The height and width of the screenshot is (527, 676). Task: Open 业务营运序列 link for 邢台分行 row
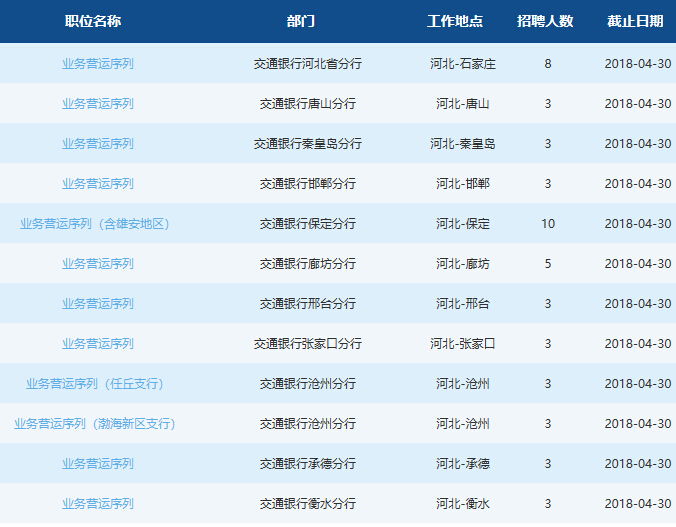click(98, 304)
